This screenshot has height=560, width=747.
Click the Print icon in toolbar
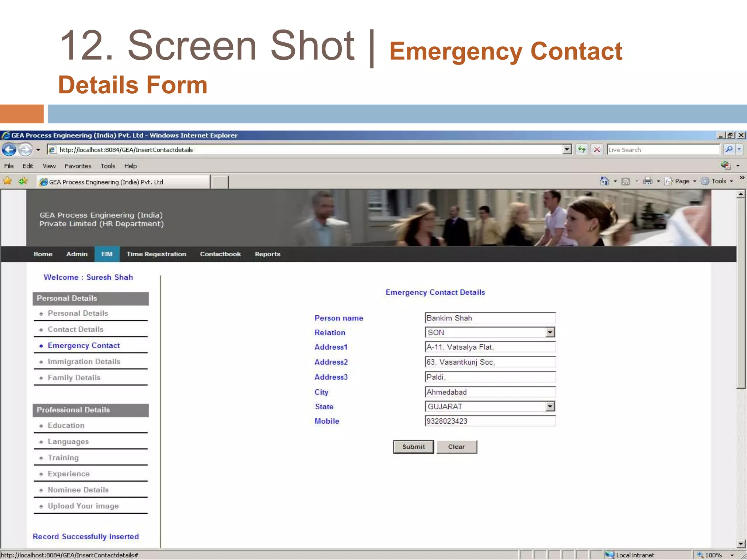(x=648, y=181)
